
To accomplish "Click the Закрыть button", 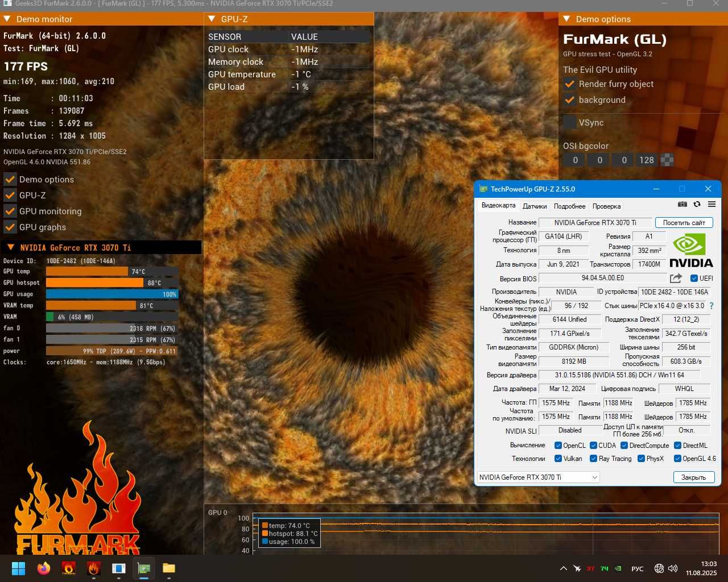I will tap(693, 477).
